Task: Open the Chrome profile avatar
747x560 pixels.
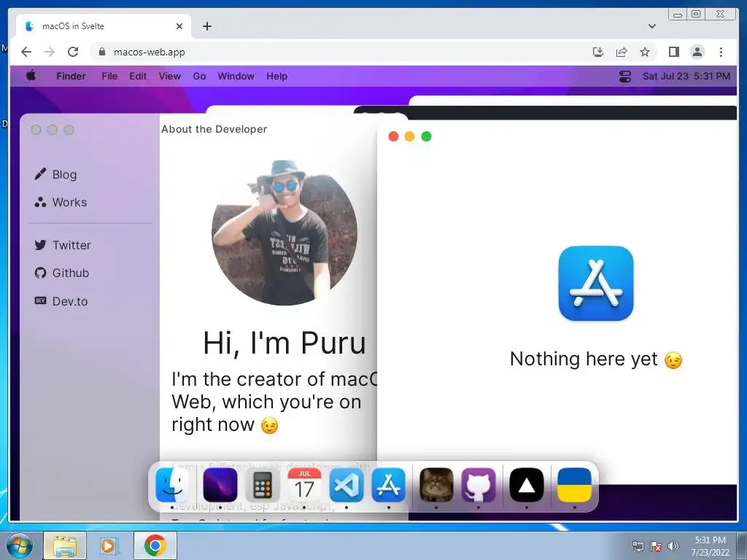Action: 697,52
